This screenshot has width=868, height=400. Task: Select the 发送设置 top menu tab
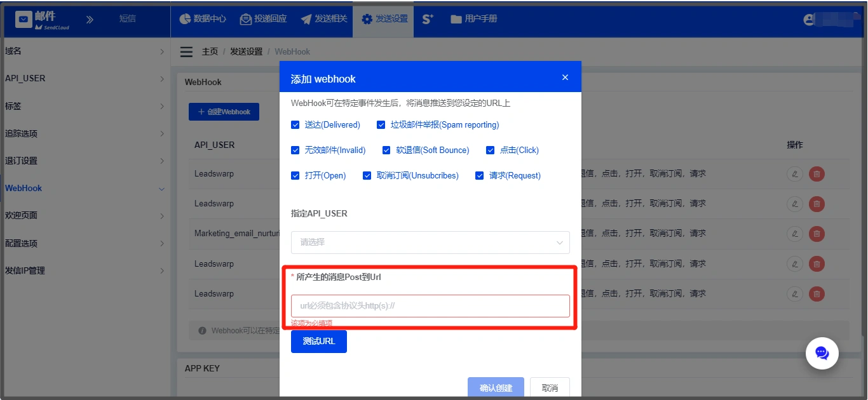click(384, 19)
